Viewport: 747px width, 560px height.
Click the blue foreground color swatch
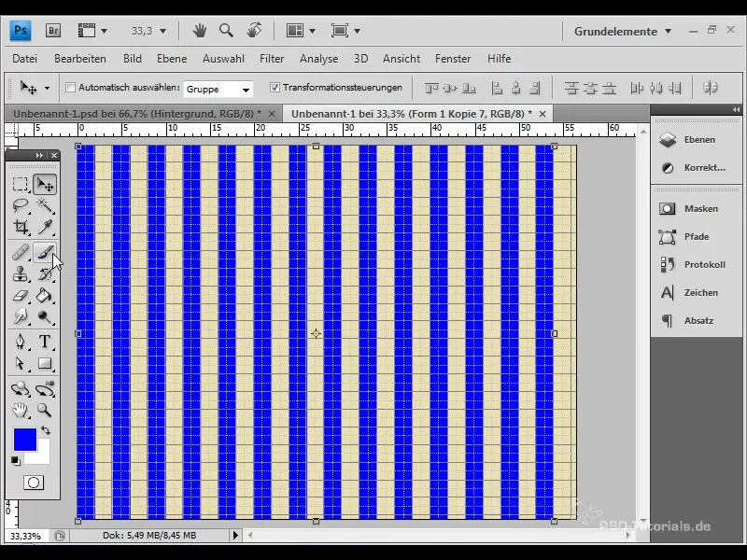(x=25, y=439)
